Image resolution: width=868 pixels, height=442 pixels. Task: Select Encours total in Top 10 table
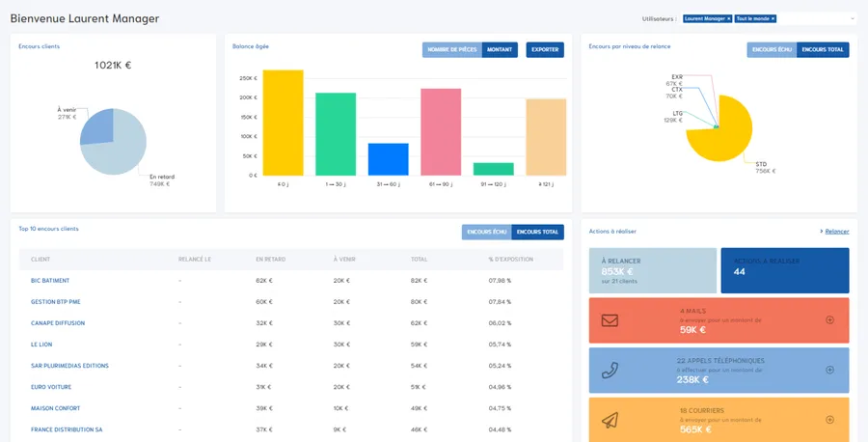click(x=537, y=232)
